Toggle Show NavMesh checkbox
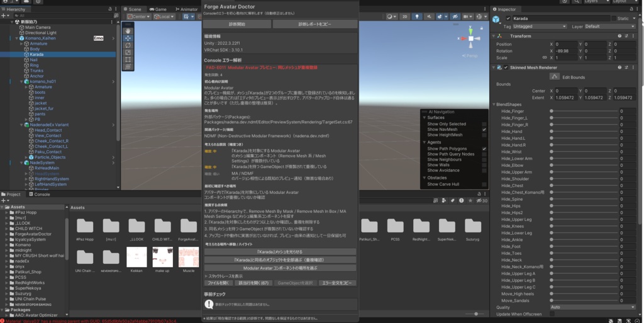 pyautogui.click(x=484, y=130)
